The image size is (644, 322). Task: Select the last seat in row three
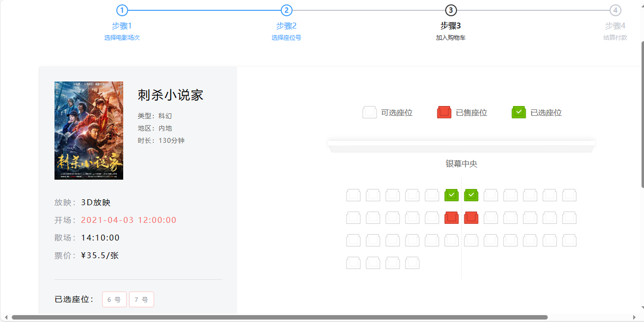569,241
